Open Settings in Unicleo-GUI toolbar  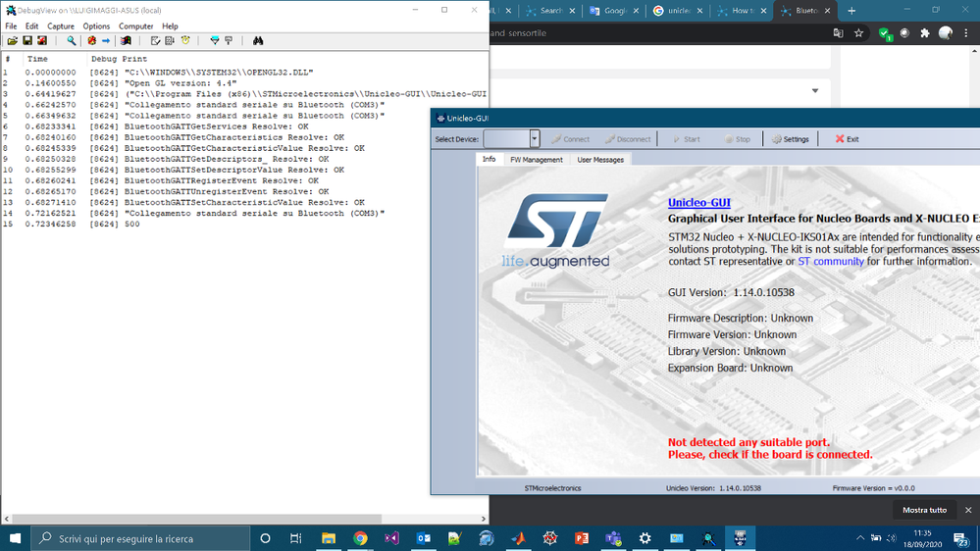[791, 139]
